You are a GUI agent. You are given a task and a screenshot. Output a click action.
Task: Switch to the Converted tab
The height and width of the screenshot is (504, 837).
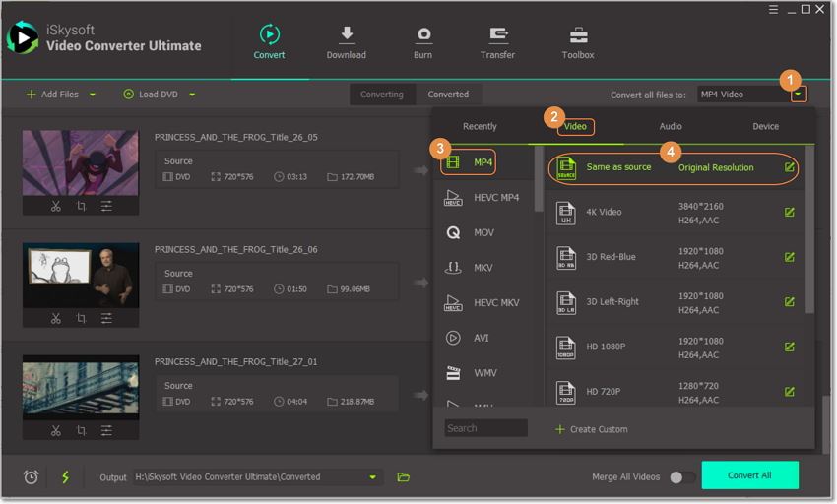tap(448, 94)
